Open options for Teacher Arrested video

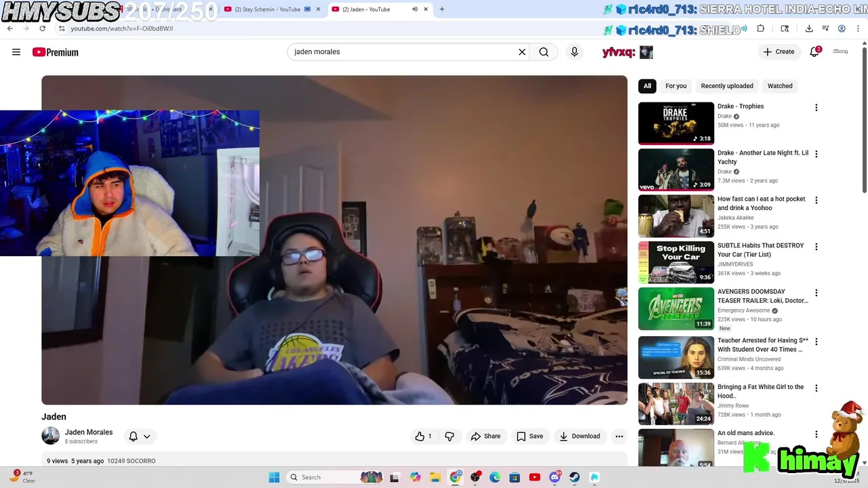click(x=816, y=342)
